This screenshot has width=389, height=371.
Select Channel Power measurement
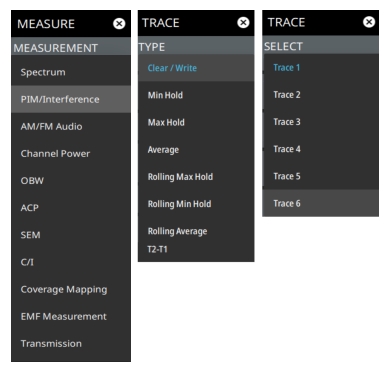[x=71, y=153]
